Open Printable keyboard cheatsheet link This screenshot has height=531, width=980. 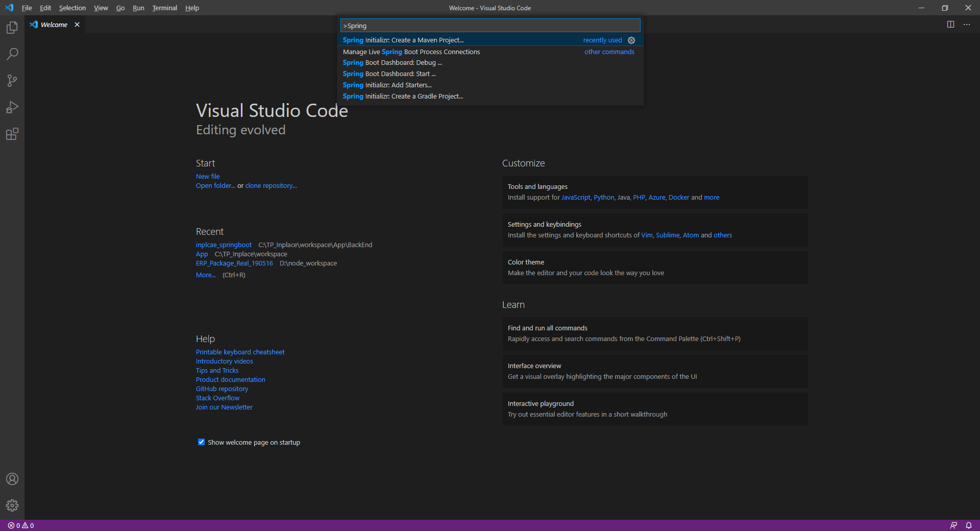pos(240,352)
